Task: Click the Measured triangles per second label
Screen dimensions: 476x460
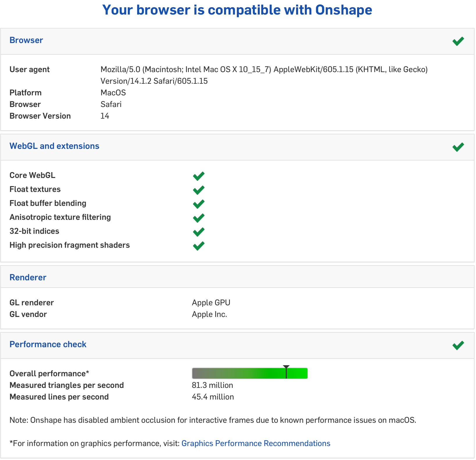Action: (x=67, y=385)
